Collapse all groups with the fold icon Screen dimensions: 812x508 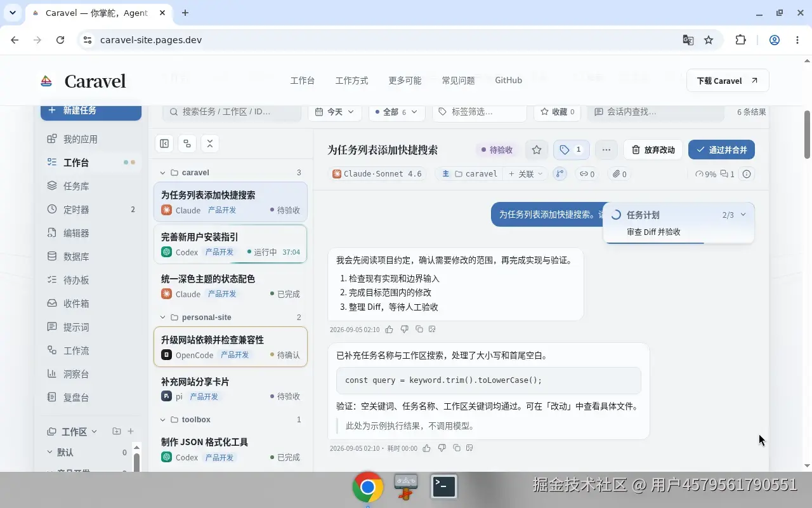[210, 144]
